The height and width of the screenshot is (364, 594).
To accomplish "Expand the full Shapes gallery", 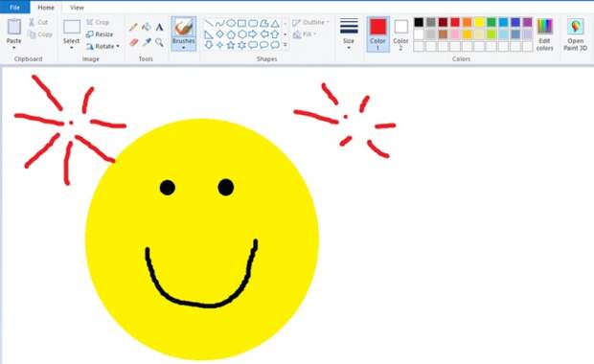I will 286,45.
